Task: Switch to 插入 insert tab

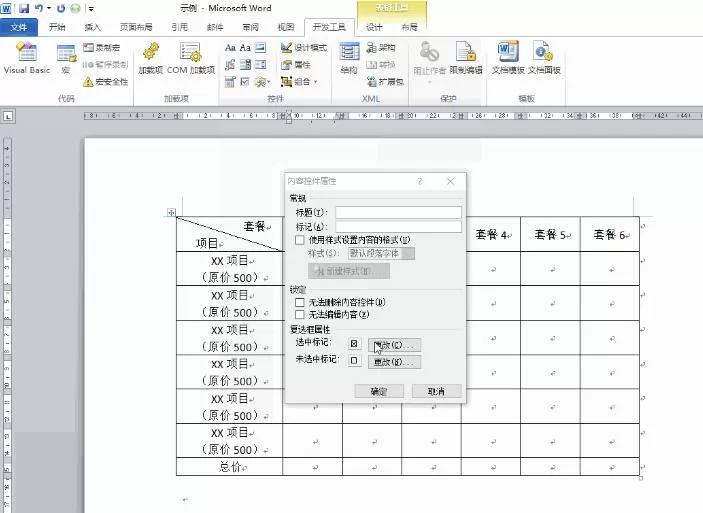Action: pos(92,27)
